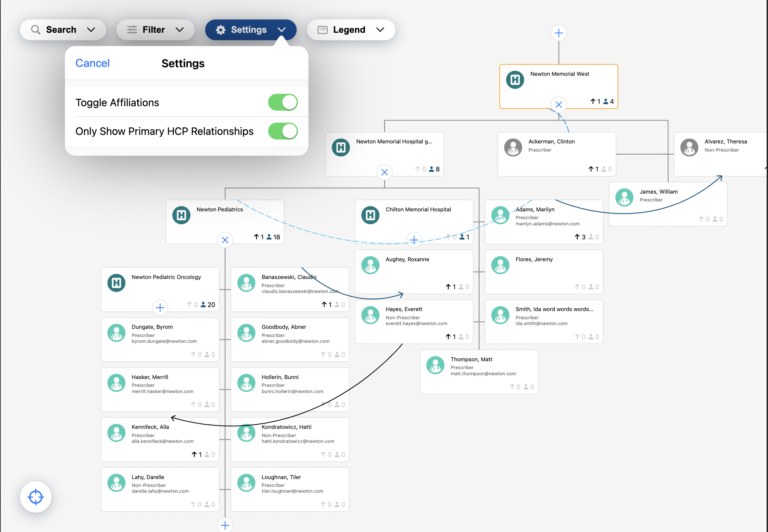Open the Search dropdown
Viewport: 768px width, 532px height.
click(x=91, y=30)
